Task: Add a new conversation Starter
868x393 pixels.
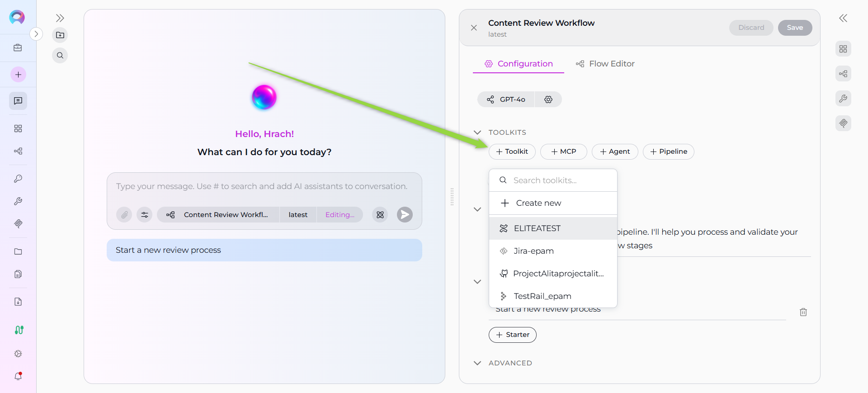Action: [x=512, y=335]
